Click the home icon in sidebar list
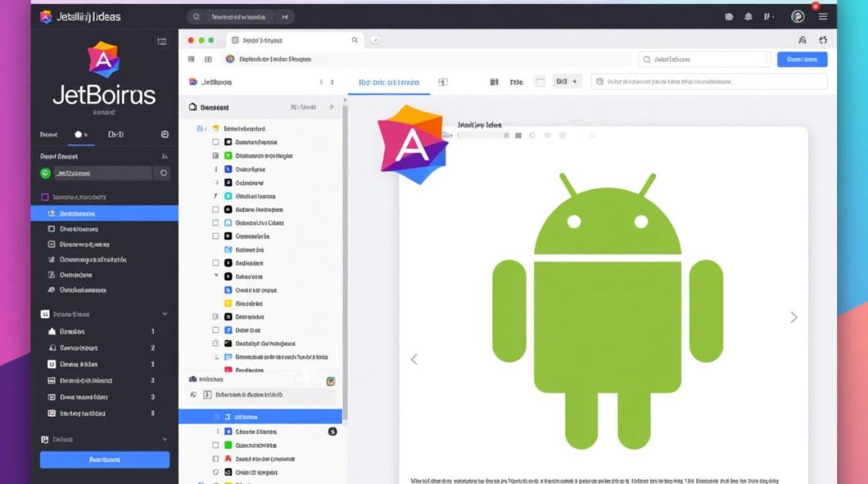The image size is (868, 484). (52, 332)
